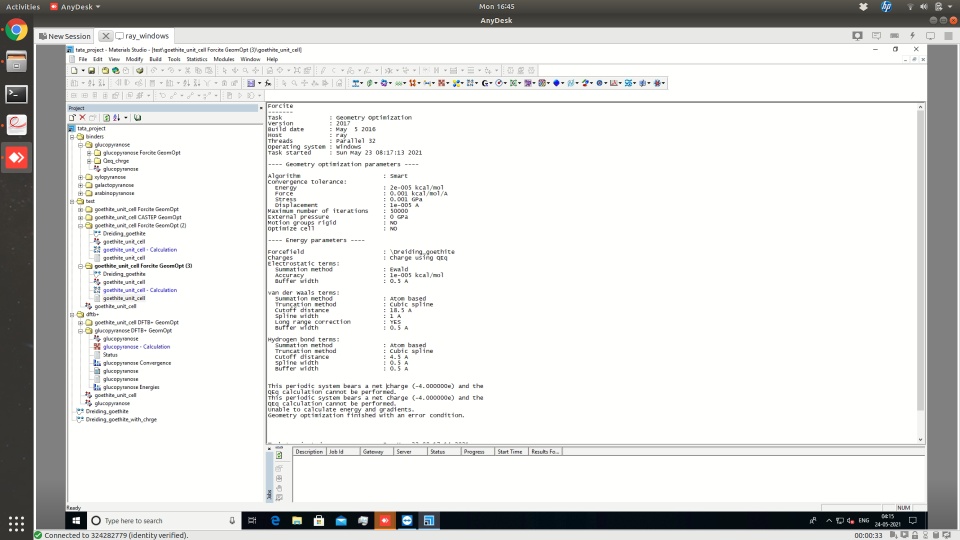Viewport: 960px width, 540px height.
Task: Open Google Chrome from Ubuntu dock
Action: [x=17, y=30]
